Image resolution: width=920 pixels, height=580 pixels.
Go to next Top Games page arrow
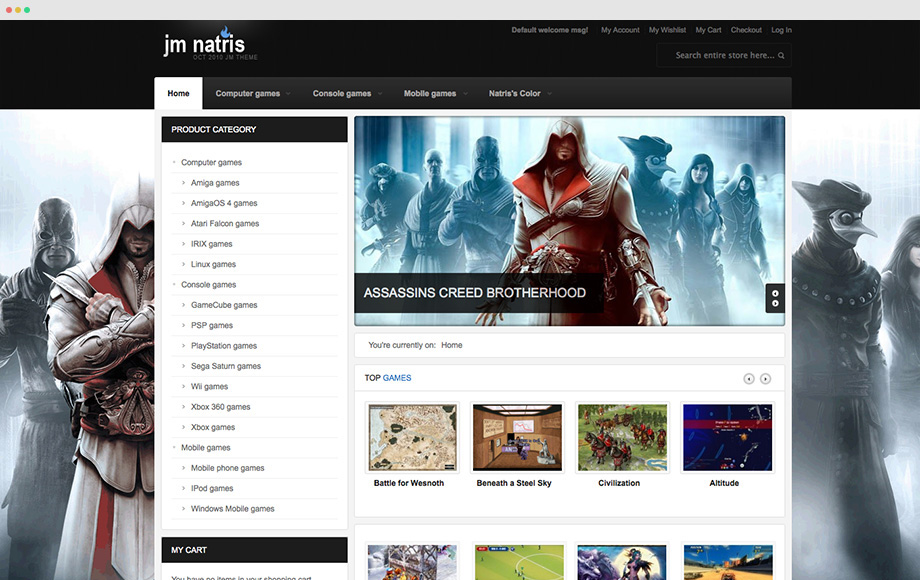click(x=766, y=379)
